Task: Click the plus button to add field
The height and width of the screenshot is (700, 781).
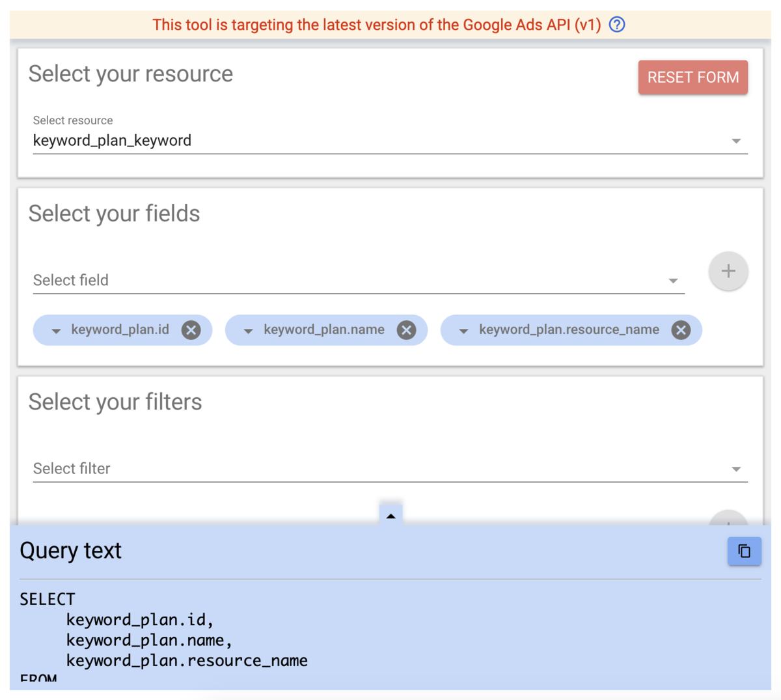Action: point(728,271)
